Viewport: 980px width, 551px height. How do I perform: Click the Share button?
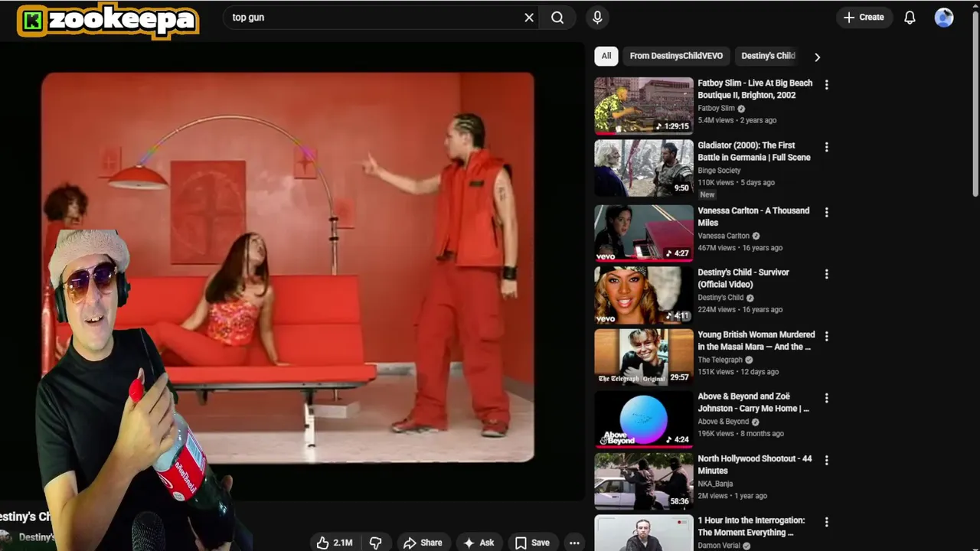pyautogui.click(x=423, y=543)
